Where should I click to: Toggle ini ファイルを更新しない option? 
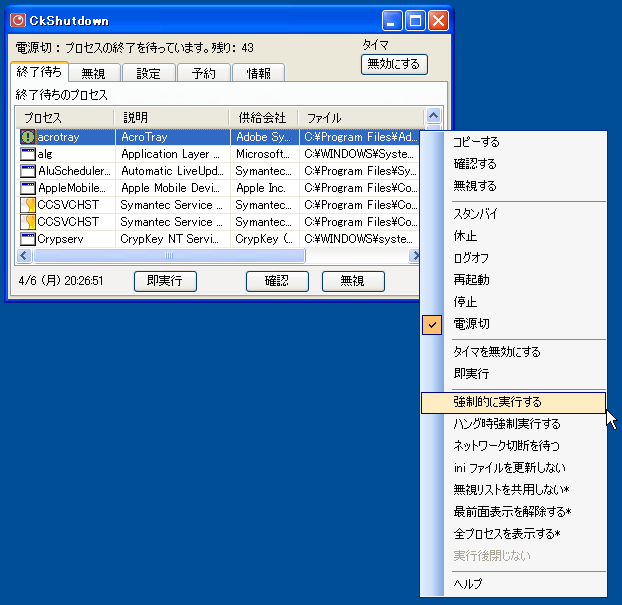[x=513, y=468]
